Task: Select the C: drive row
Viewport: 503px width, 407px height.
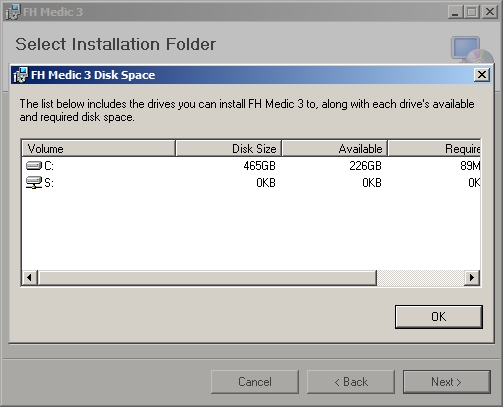Action: [x=251, y=166]
